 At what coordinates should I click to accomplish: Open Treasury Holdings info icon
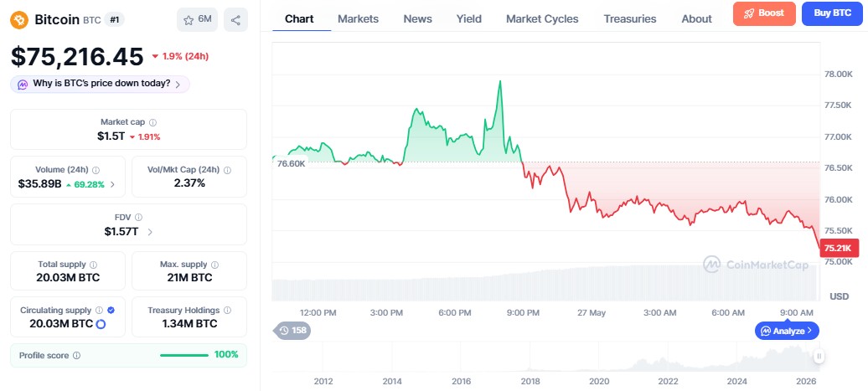[x=228, y=311]
